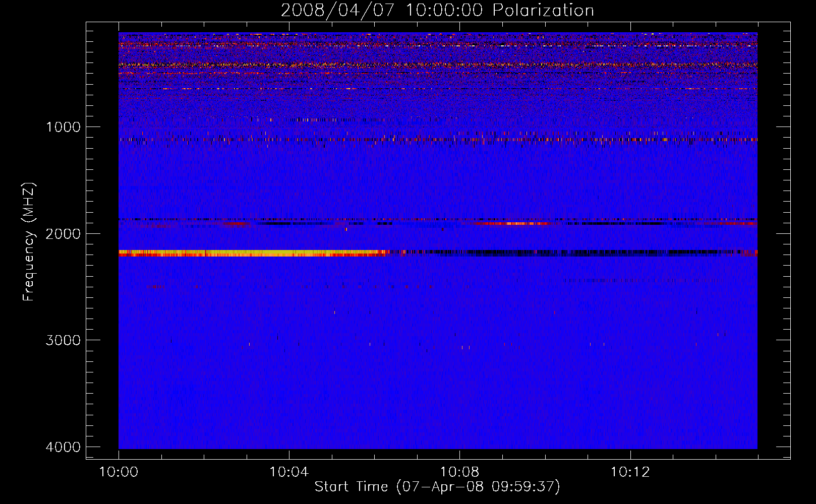Click the 'Start Time (07-Apr-08 09:59:37)' label
Viewport: 816px width, 504px height.
(437, 487)
